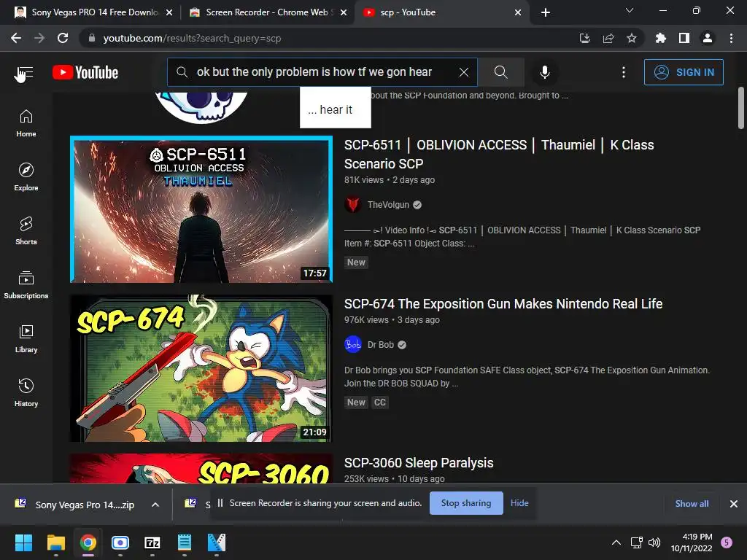Click the SIGN IN button
The image size is (747, 560).
(x=684, y=72)
